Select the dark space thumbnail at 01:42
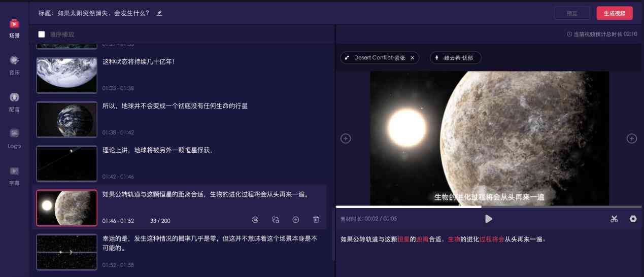 (x=66, y=163)
